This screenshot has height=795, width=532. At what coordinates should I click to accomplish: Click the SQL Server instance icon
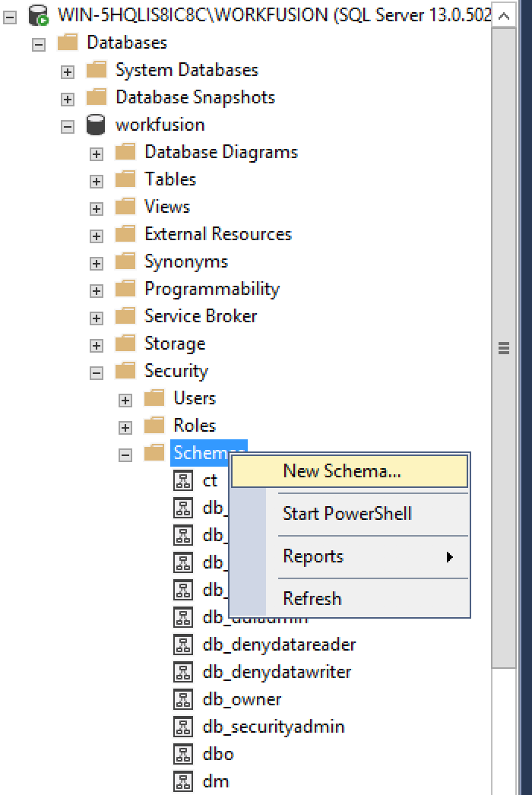point(38,15)
